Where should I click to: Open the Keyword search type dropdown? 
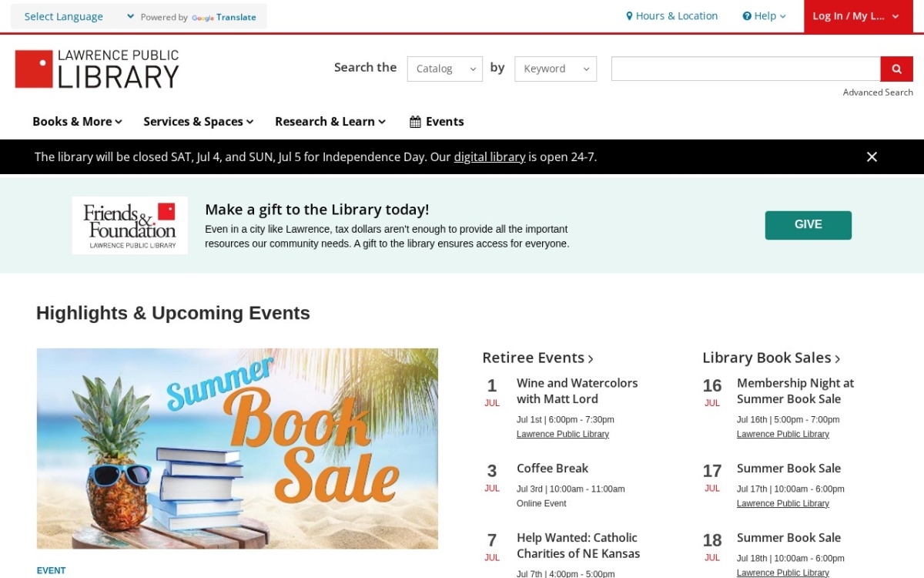(x=556, y=69)
